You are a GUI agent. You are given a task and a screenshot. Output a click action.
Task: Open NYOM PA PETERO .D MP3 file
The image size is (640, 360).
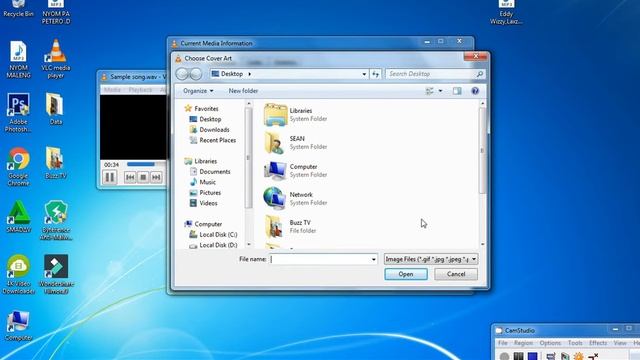pyautogui.click(x=56, y=12)
